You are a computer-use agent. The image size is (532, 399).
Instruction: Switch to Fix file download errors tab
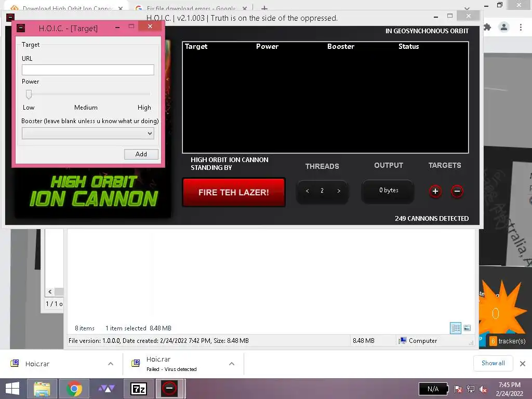point(190,8)
